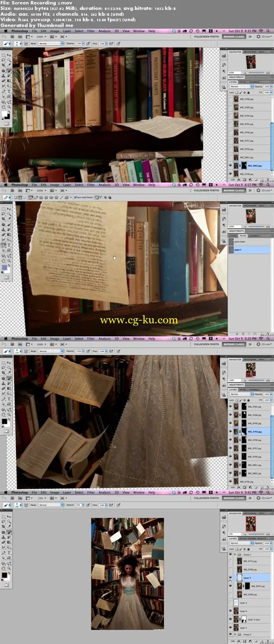Hide layer IMG_9799.jpg in the 9:20 PM frame
This screenshot has width=274, height=644.
pyautogui.click(x=231, y=456)
